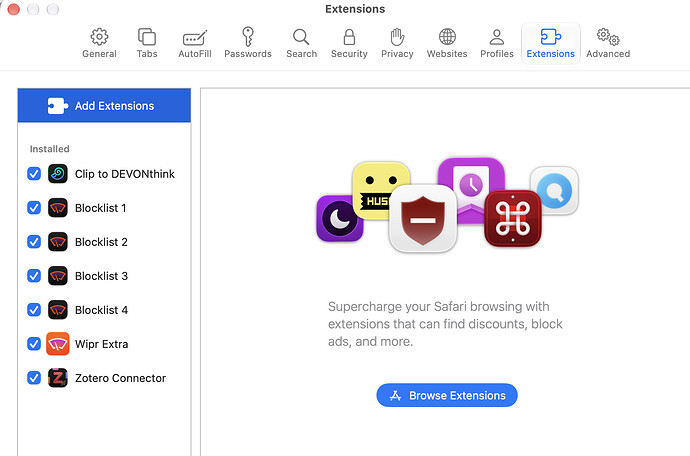Select the Zotero Connector extension icon
This screenshot has width=690, height=456.
tap(58, 378)
